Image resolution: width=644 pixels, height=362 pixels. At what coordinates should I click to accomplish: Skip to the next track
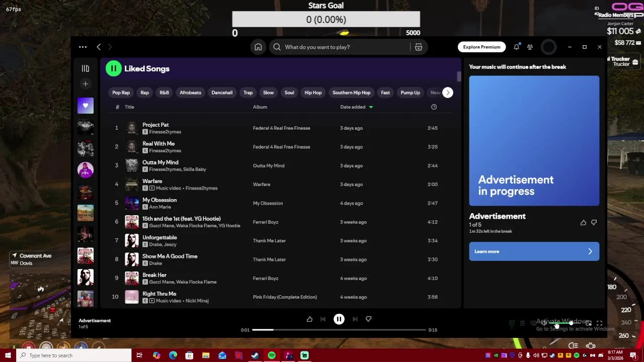point(355,319)
